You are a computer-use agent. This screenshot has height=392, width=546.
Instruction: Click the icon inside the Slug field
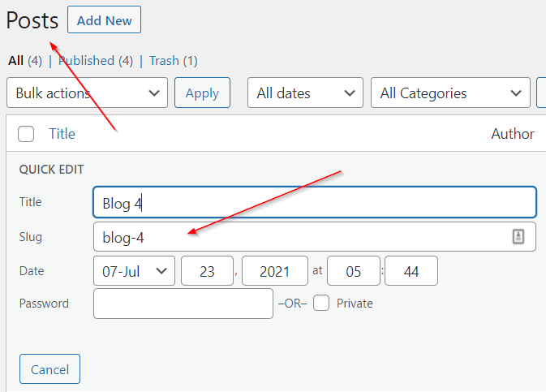(519, 236)
